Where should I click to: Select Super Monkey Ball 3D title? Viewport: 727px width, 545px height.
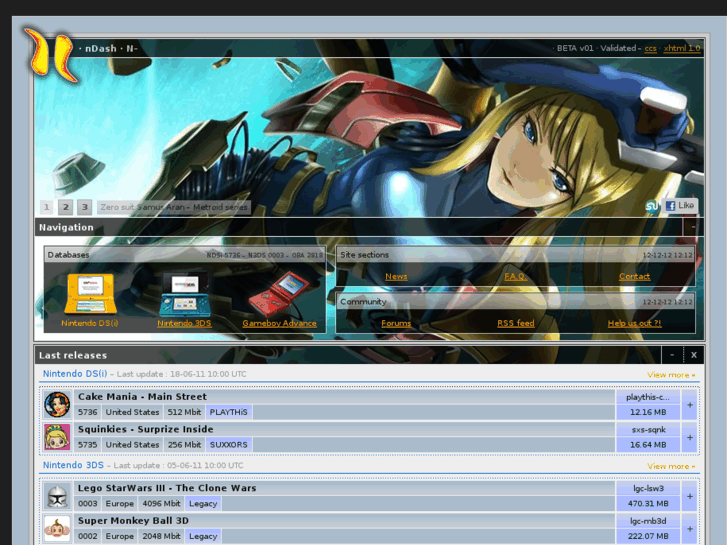[133, 520]
